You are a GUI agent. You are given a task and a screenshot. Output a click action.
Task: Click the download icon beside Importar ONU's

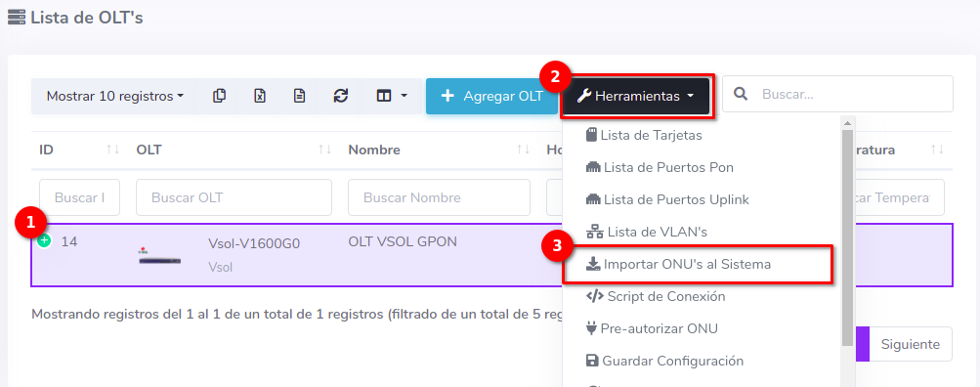coord(592,264)
